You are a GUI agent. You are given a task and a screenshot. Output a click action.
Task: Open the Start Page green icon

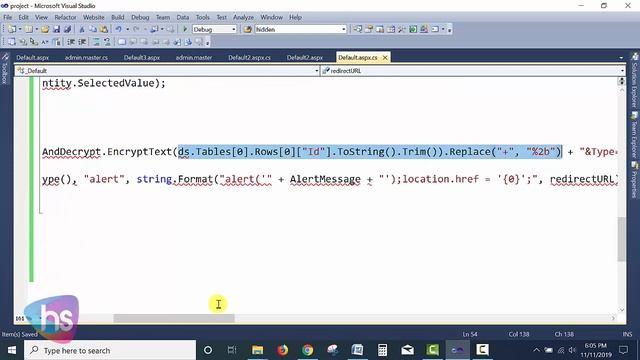click(413, 29)
